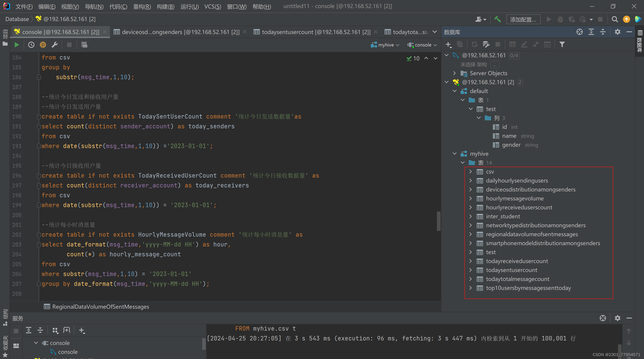The width and height of the screenshot is (644, 359).
Task: Select the console session in Services tree
Action: (64, 352)
